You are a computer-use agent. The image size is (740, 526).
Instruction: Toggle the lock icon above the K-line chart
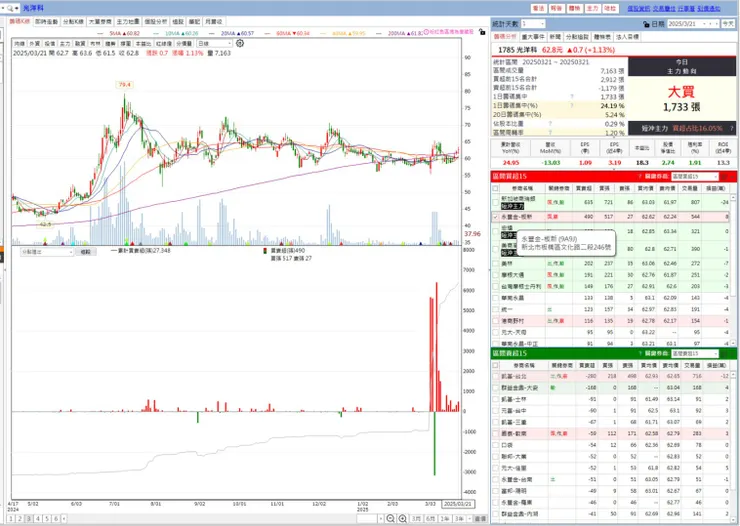pyautogui.click(x=481, y=32)
